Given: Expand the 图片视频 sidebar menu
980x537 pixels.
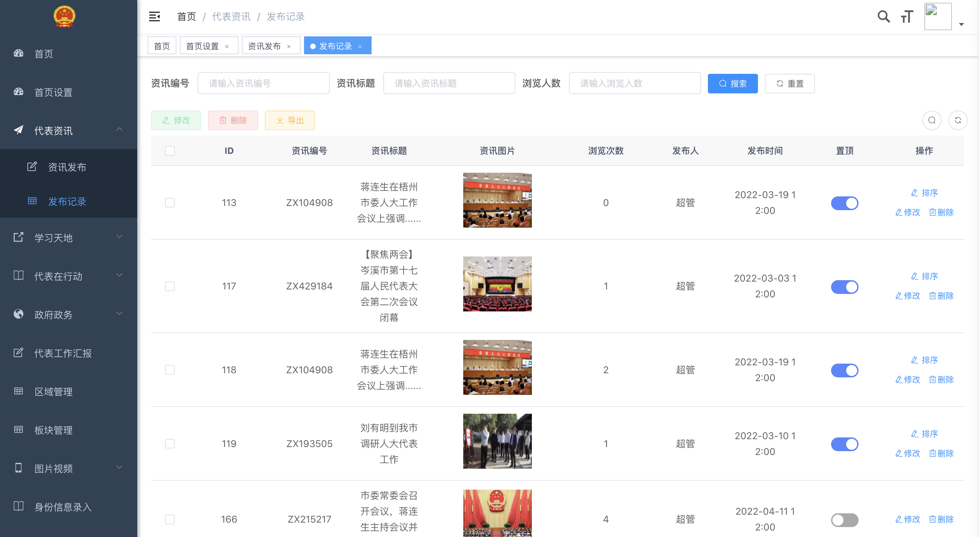Looking at the screenshot, I should click(69, 468).
